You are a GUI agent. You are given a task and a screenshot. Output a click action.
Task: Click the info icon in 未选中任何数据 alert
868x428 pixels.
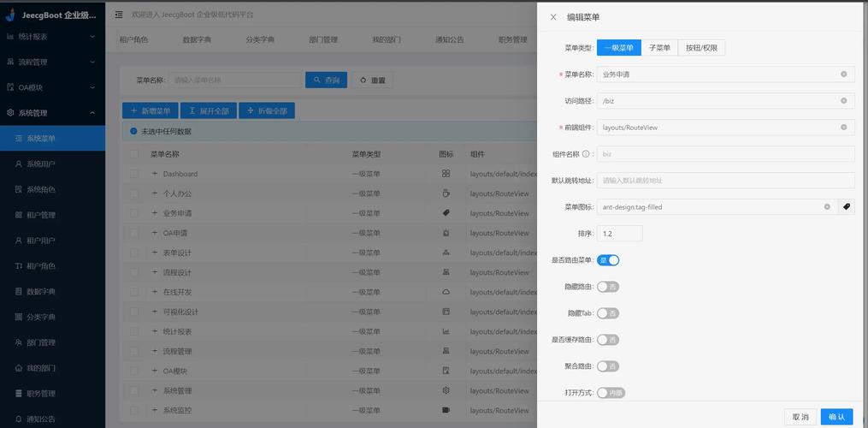(133, 131)
